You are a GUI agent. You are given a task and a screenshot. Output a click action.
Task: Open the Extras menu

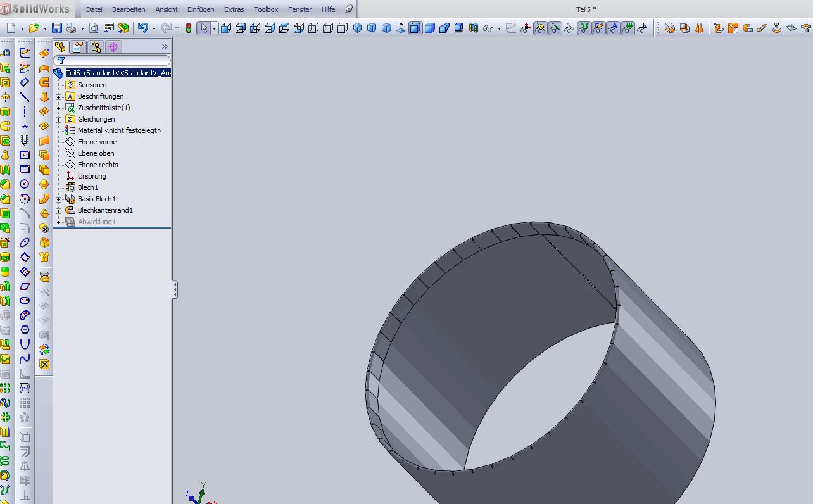click(234, 9)
